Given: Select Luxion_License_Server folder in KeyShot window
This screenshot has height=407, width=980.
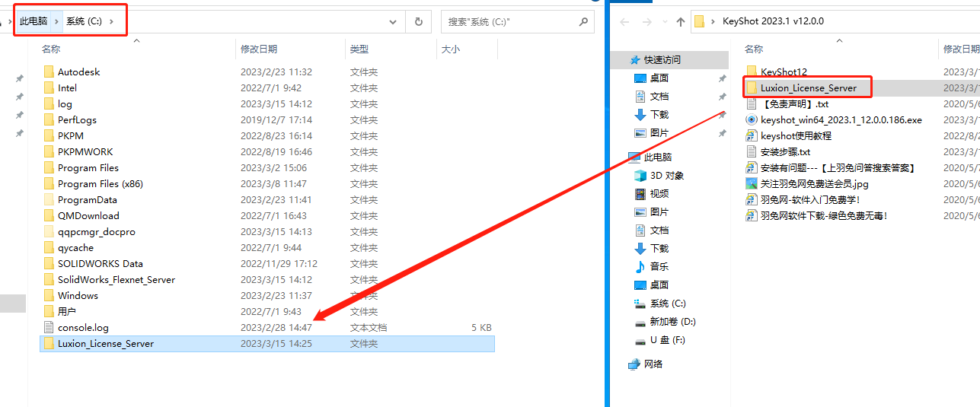Looking at the screenshot, I should tap(809, 87).
